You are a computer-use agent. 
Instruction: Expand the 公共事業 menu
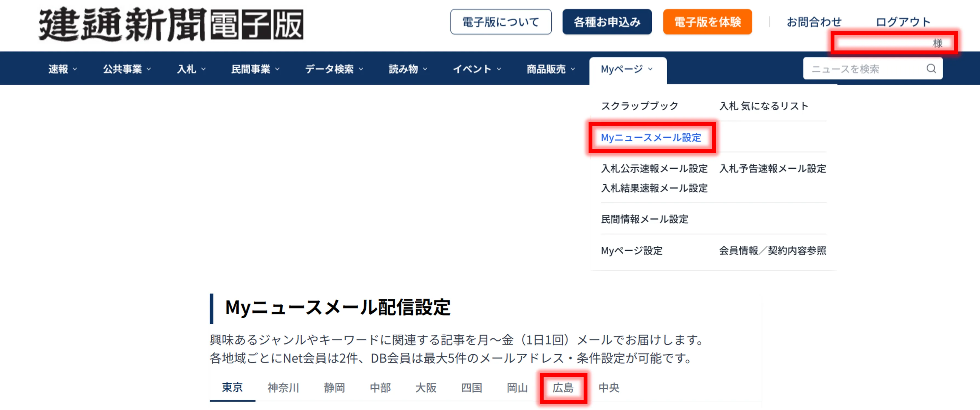coord(127,69)
